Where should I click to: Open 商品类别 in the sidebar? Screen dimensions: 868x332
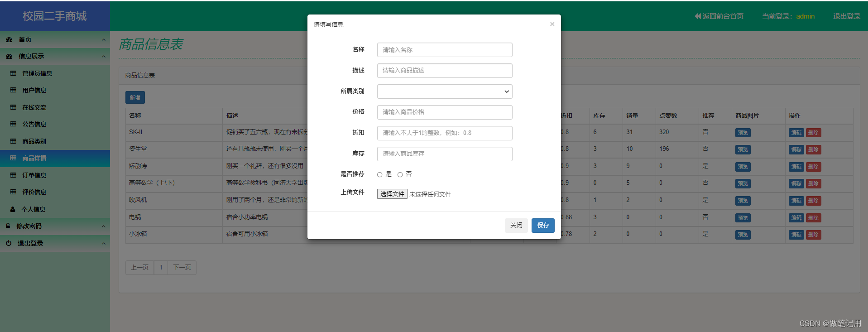(34, 141)
